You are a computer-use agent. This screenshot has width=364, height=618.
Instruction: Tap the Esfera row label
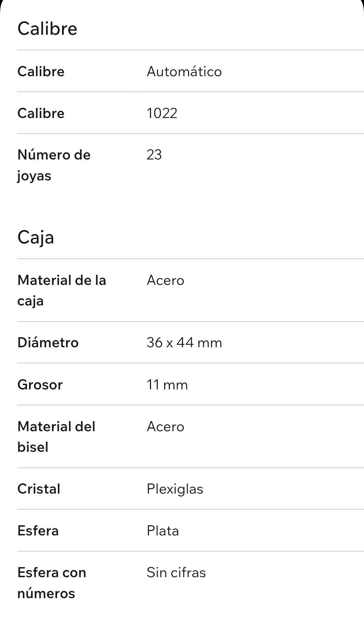coord(38,531)
